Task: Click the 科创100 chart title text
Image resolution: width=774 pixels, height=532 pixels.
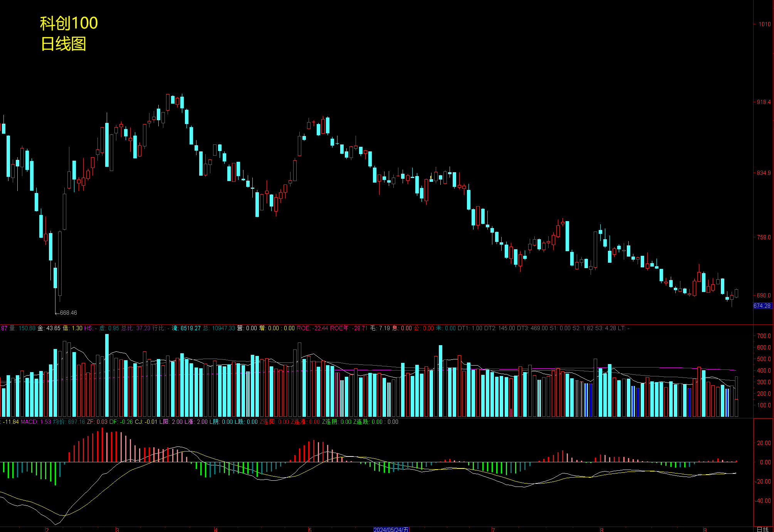Action: click(x=69, y=23)
